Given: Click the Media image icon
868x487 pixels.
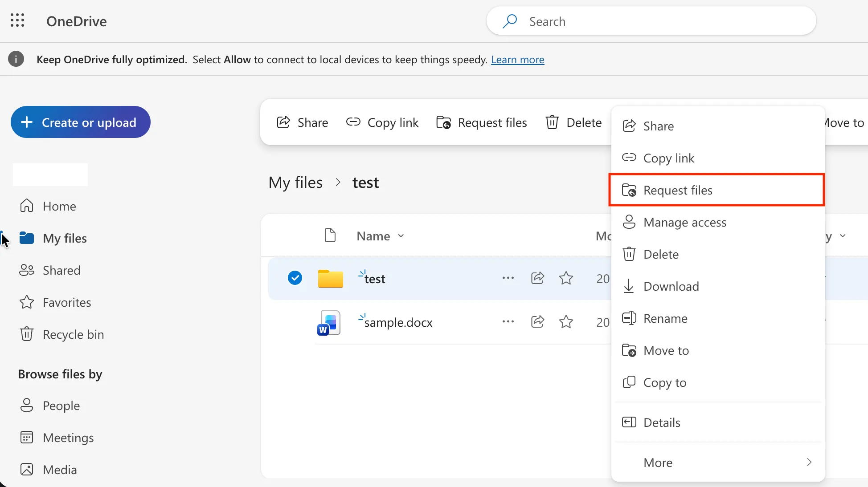Looking at the screenshot, I should coord(27,469).
